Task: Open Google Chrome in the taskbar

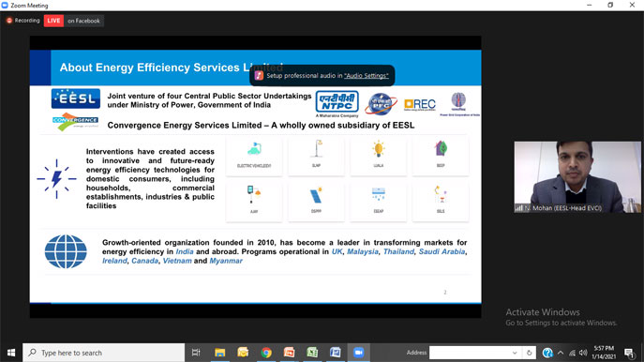Action: 266,353
